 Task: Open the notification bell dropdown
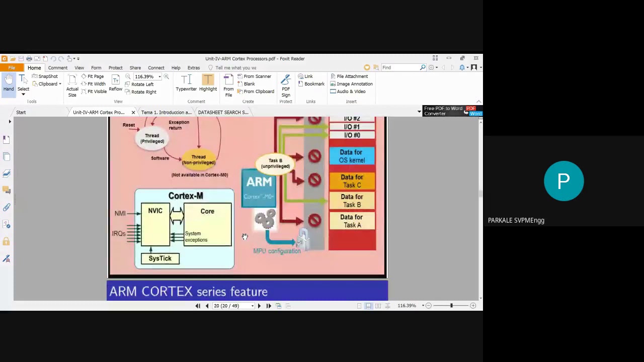point(463,67)
